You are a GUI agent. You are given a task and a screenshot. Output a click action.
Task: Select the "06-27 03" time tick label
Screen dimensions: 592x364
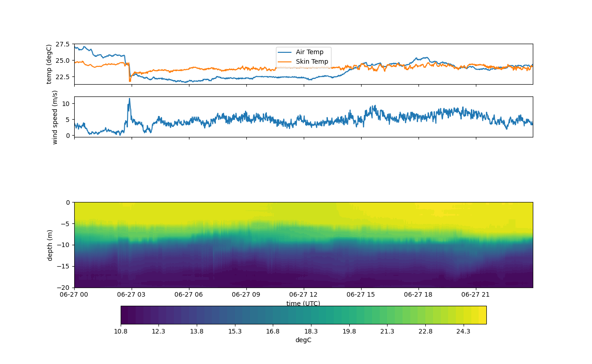132,295
